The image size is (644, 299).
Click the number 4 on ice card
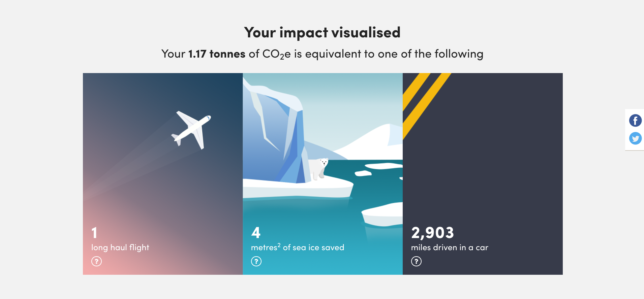(256, 232)
